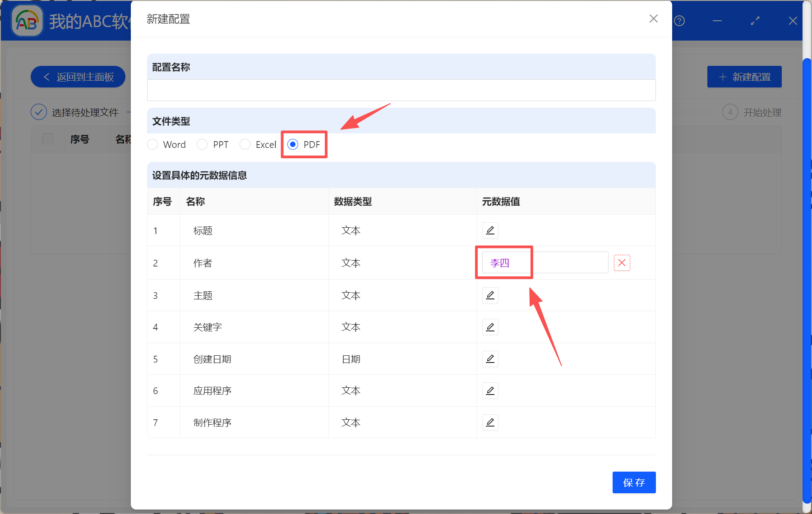Click the fullscreen expand arrows icon

coord(755,21)
